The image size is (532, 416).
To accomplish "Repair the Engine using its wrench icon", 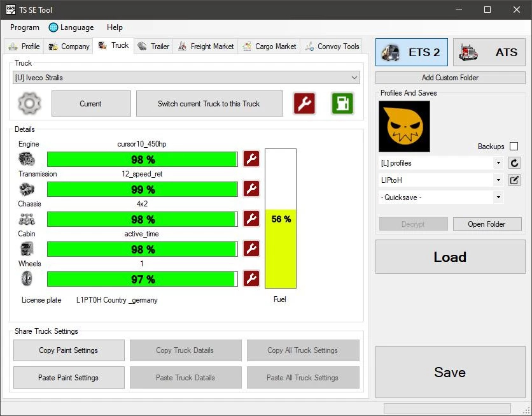I will pos(251,159).
